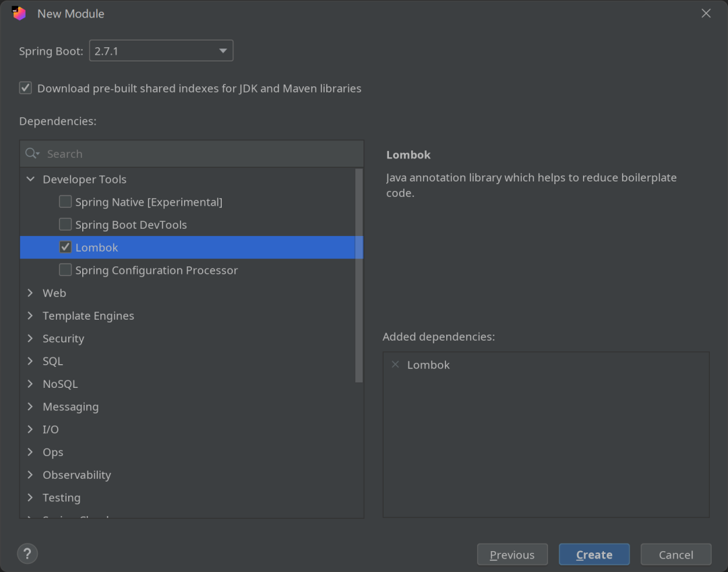Toggle download pre-built shared indexes checkbox
Image resolution: width=728 pixels, height=572 pixels.
[x=26, y=88]
